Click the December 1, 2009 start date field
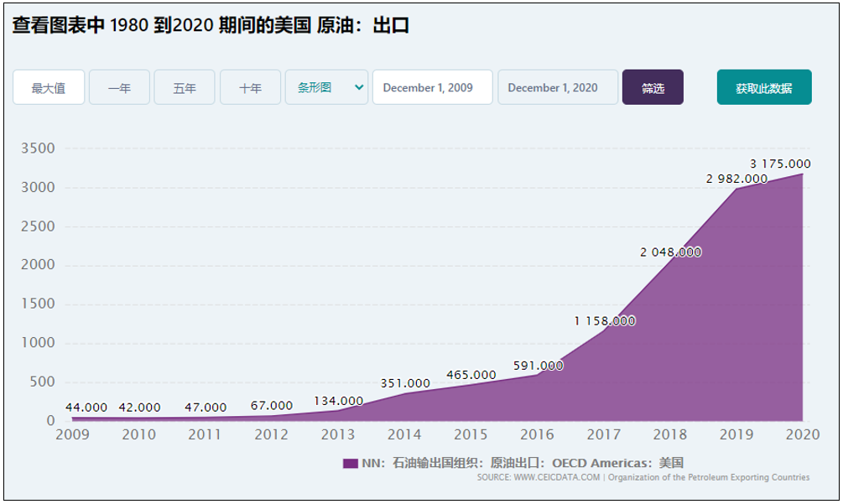843x504 pixels. tap(432, 87)
